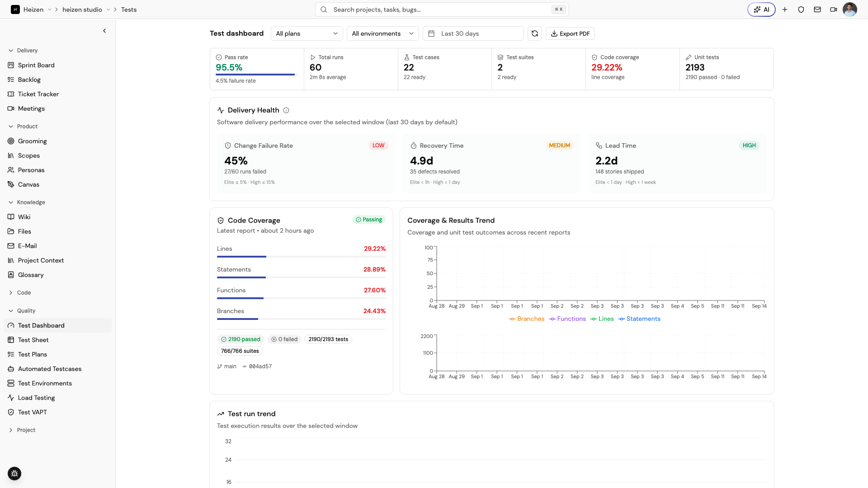Go to Load Testing page
This screenshot has width=868, height=488.
[x=57, y=398]
